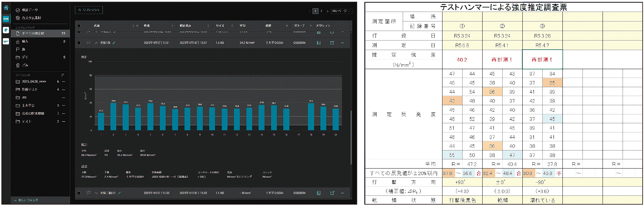Click the リフレッシュ button
Viewport: 644px width, 206px height.
click(89, 10)
